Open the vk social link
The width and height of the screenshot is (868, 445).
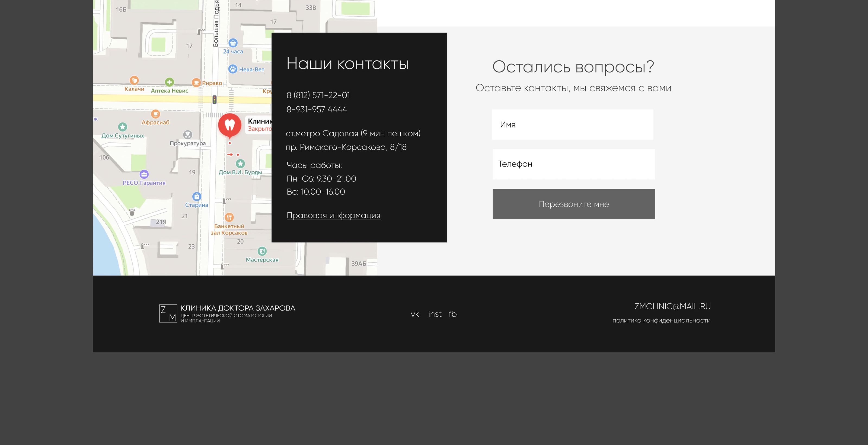(415, 314)
